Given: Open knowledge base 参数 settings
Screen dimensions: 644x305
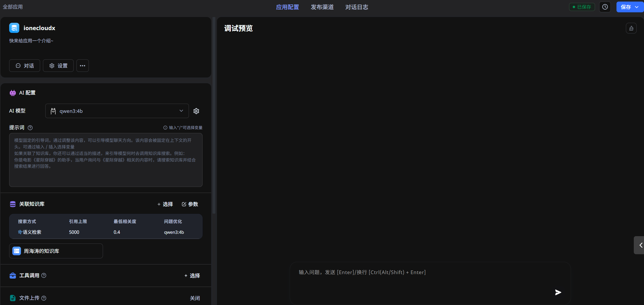Looking at the screenshot, I should point(190,204).
